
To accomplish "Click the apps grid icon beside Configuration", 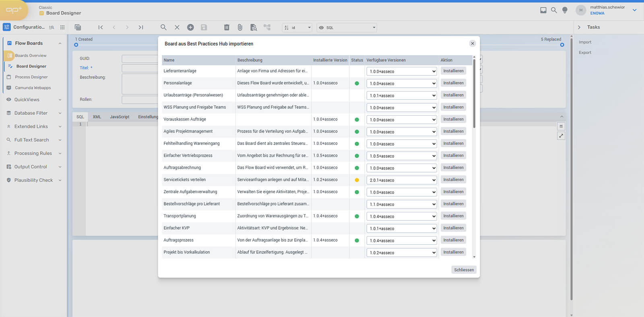I will click(62, 27).
